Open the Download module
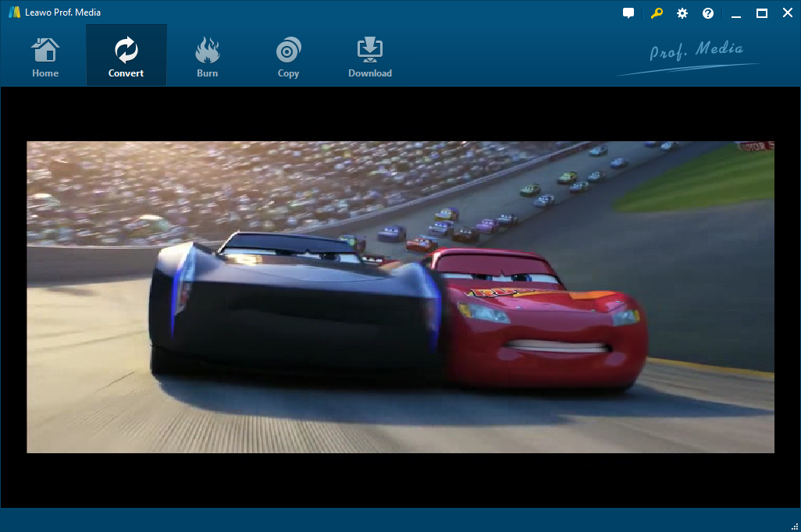The height and width of the screenshot is (532, 801). (370, 56)
